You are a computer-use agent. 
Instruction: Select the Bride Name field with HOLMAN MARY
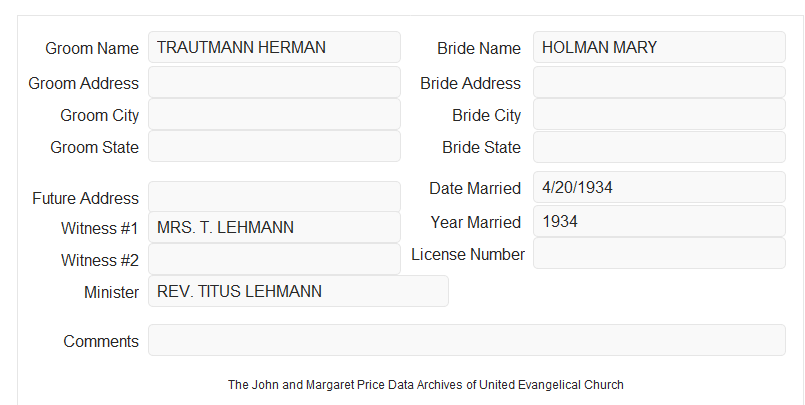pyautogui.click(x=659, y=47)
